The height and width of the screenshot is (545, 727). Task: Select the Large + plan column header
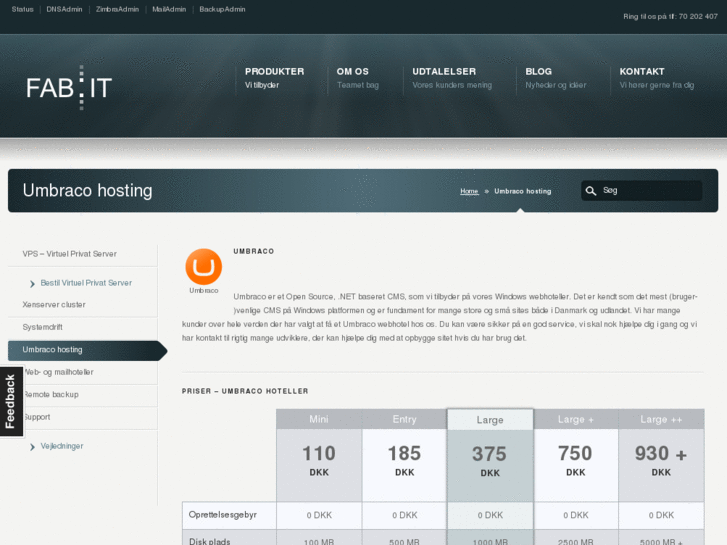coord(576,419)
